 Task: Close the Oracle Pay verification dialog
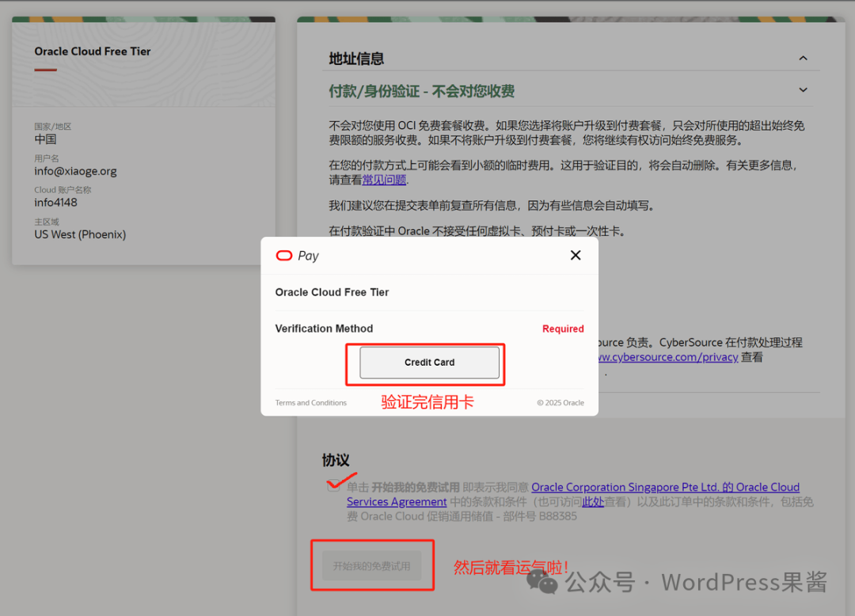pos(576,255)
